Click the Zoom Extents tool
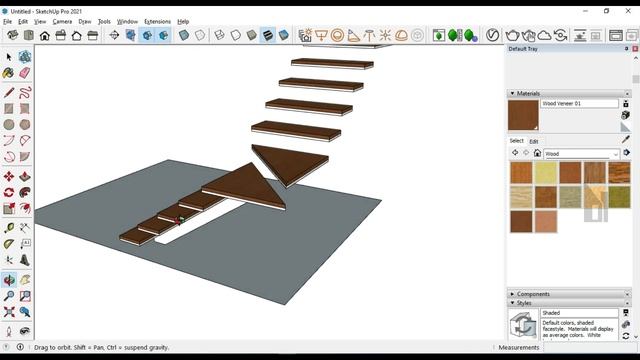This screenshot has height=360, width=640. click(9, 312)
